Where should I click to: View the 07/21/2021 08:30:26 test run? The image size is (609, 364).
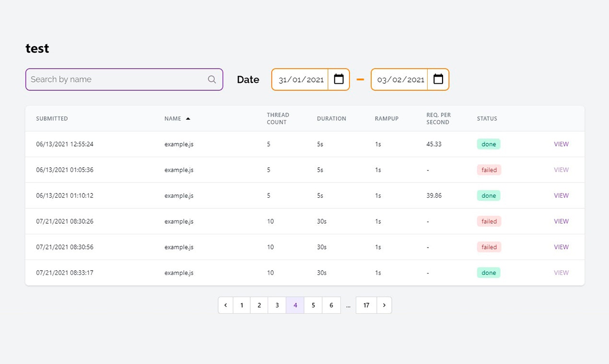tap(561, 221)
